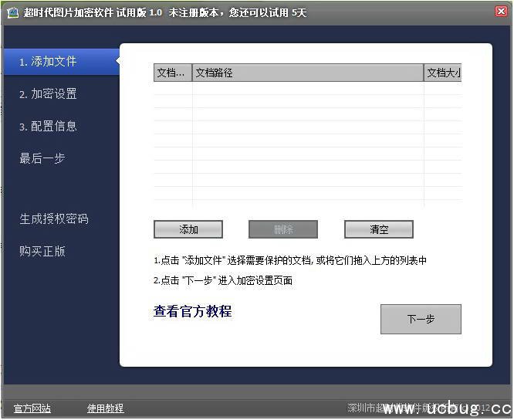Image resolution: width=514 pixels, height=420 pixels.
Task: Click the 文档大小 column header
Action: 443,73
